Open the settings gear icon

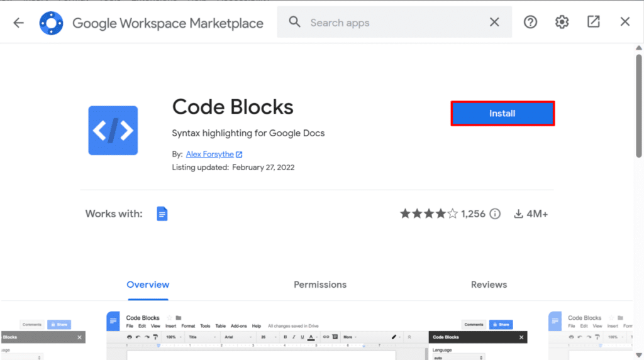pos(562,22)
